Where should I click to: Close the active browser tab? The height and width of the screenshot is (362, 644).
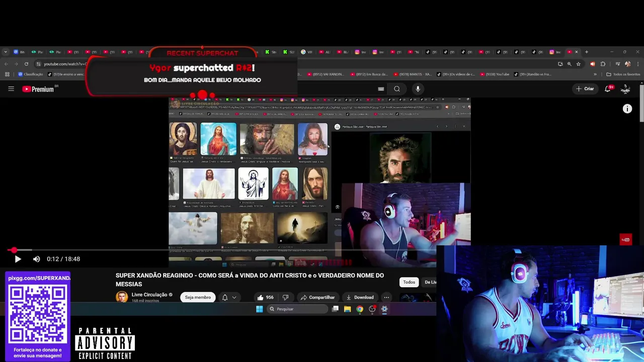tap(577, 52)
